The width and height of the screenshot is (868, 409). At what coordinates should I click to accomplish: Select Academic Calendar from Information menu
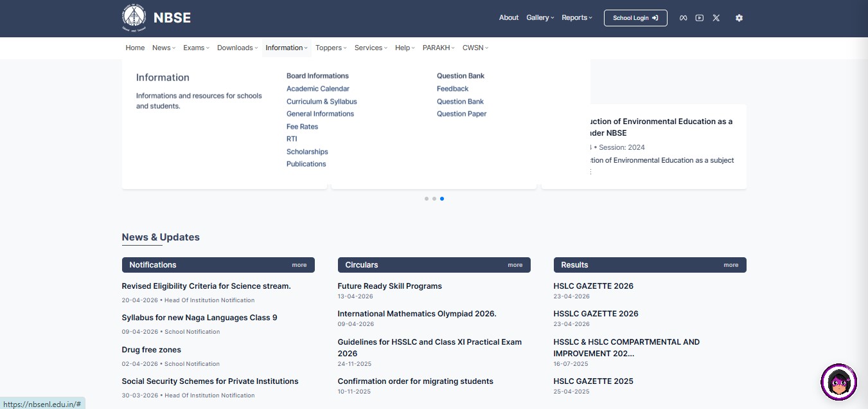(318, 89)
